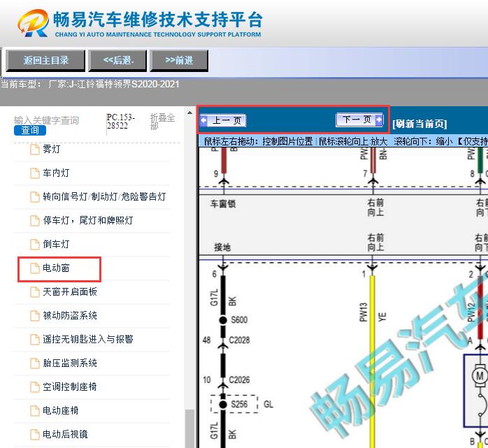Click the S600 splice label in diagram
Viewport: 488px width, 448px height.
(239, 320)
